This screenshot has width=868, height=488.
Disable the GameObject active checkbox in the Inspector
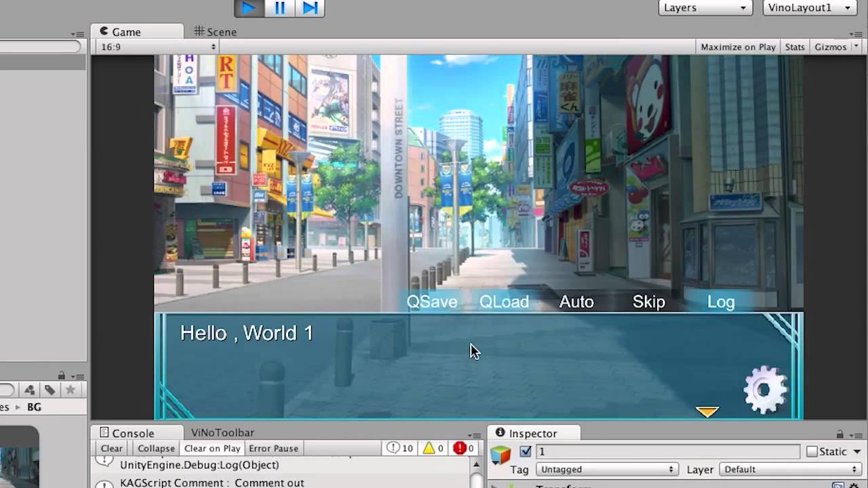526,451
